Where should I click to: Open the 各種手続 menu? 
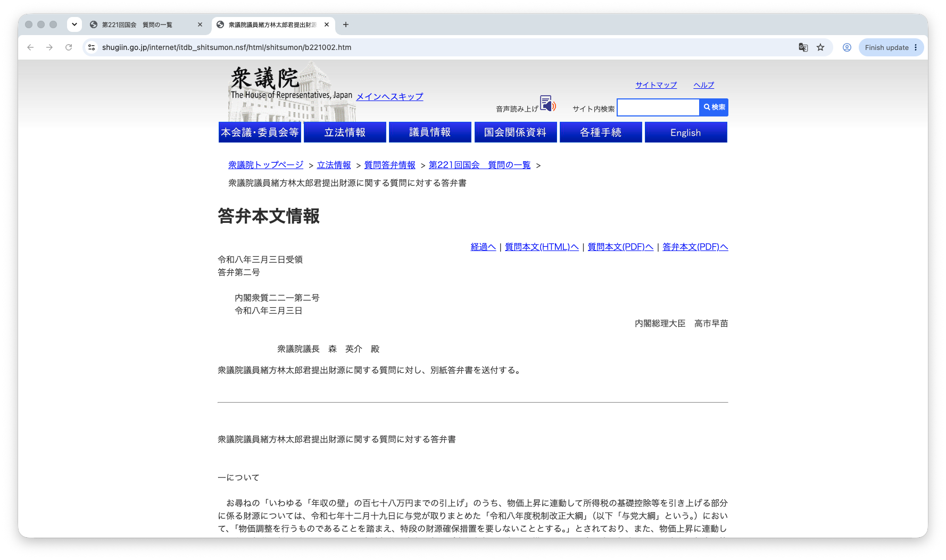(601, 132)
